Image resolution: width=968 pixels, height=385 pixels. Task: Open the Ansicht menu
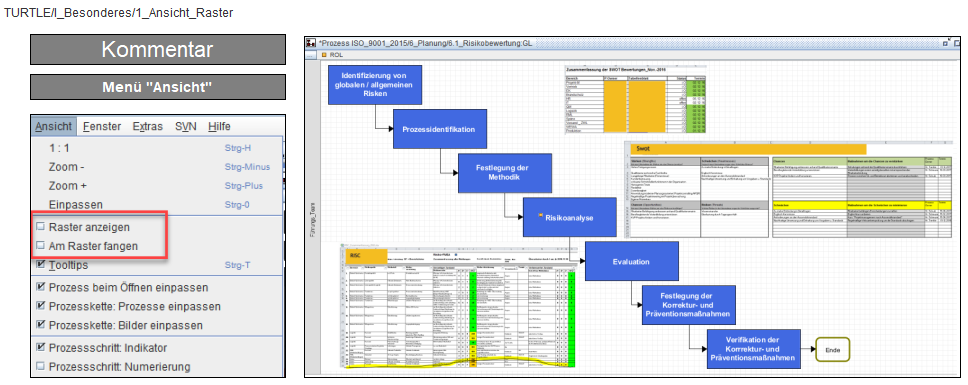pos(54,126)
